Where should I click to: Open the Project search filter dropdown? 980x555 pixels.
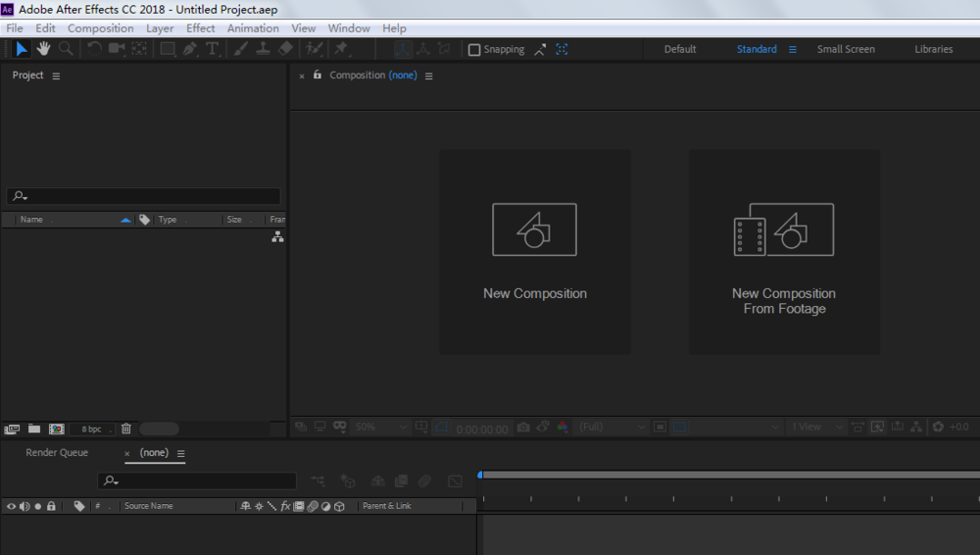pos(20,196)
